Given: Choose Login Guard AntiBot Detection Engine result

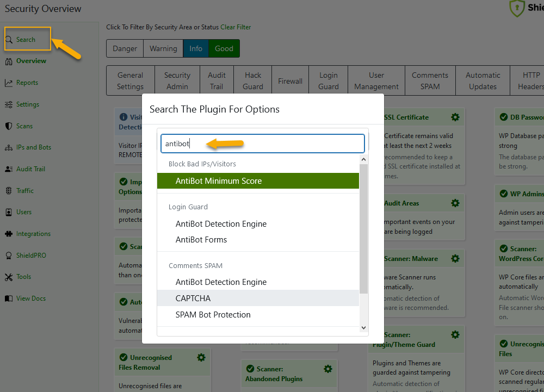Looking at the screenshot, I should coord(258,224).
